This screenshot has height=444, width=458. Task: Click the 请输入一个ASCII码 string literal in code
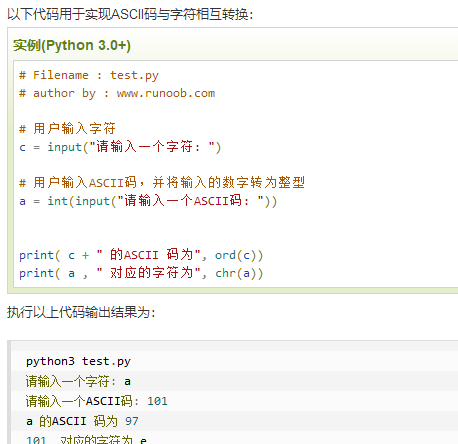click(191, 201)
